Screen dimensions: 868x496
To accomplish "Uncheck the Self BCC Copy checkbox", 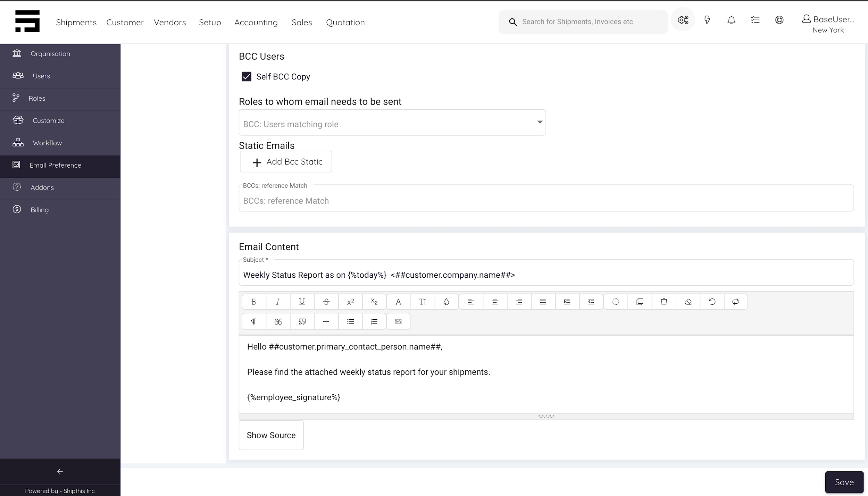I will [x=247, y=76].
